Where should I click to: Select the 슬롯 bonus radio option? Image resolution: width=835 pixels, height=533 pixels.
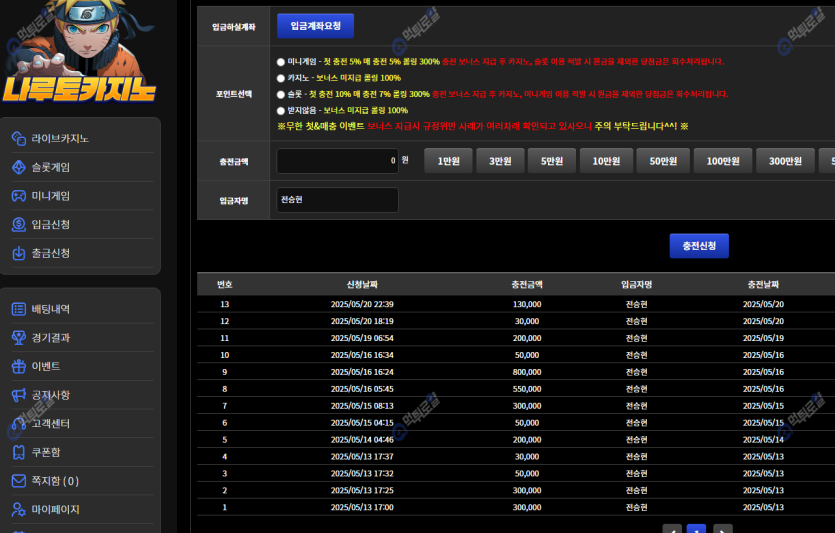281,94
